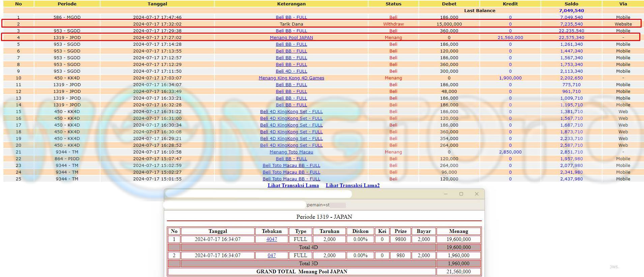Open Lihat Transaksi Lama2 link
The height and width of the screenshot is (277, 644).
(x=352, y=185)
